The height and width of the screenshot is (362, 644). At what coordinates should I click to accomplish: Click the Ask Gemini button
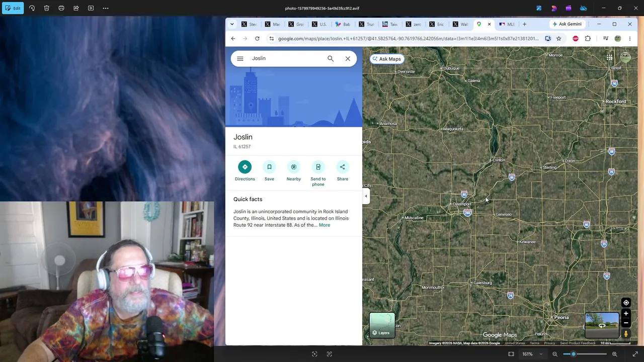pos(567,24)
